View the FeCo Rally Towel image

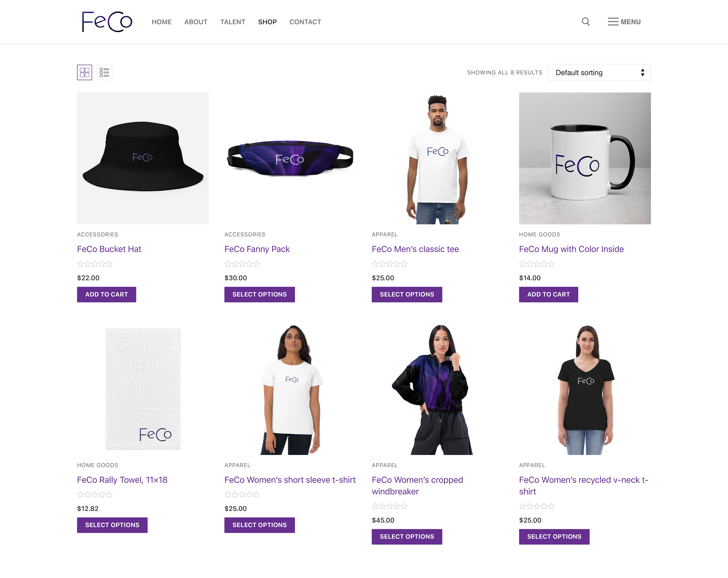click(143, 389)
